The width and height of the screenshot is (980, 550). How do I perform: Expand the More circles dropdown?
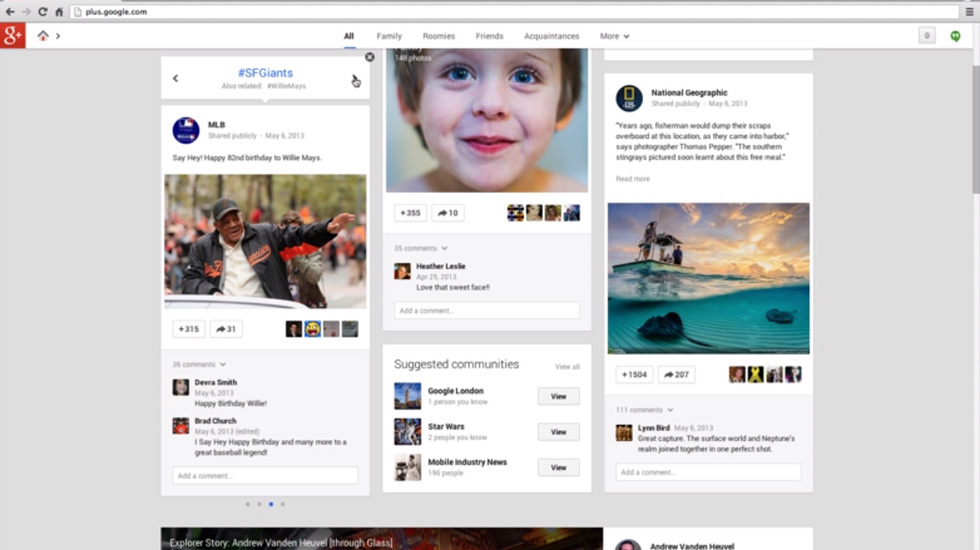pos(614,36)
